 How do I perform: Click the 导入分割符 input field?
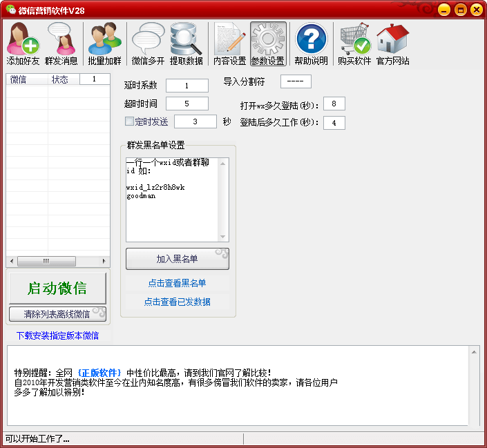pos(296,81)
